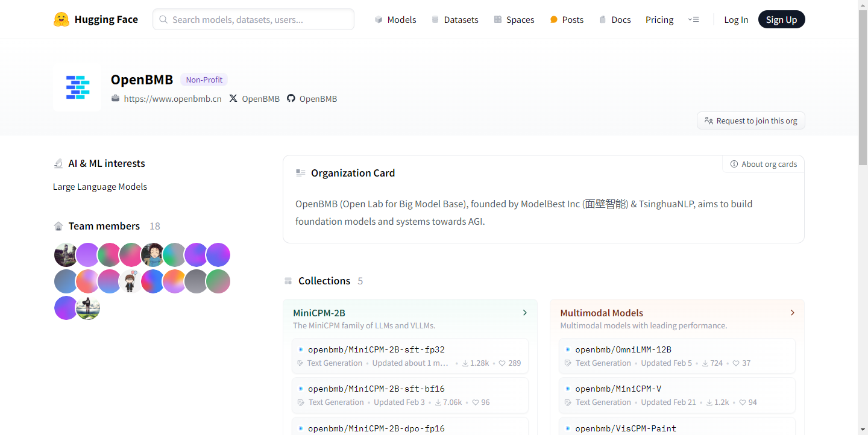Click the Collections section icon
This screenshot has width=868, height=435.
point(288,281)
